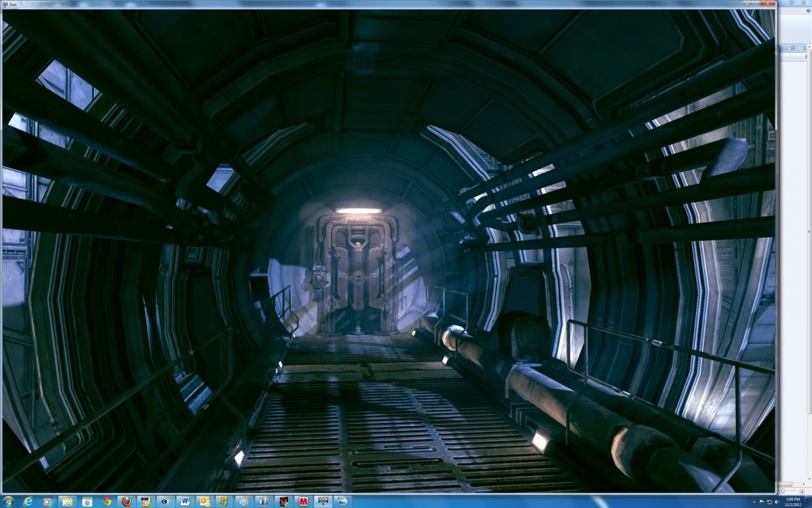Switch to Microsoft Word in taskbar
The width and height of the screenshot is (812, 508).
(x=185, y=501)
